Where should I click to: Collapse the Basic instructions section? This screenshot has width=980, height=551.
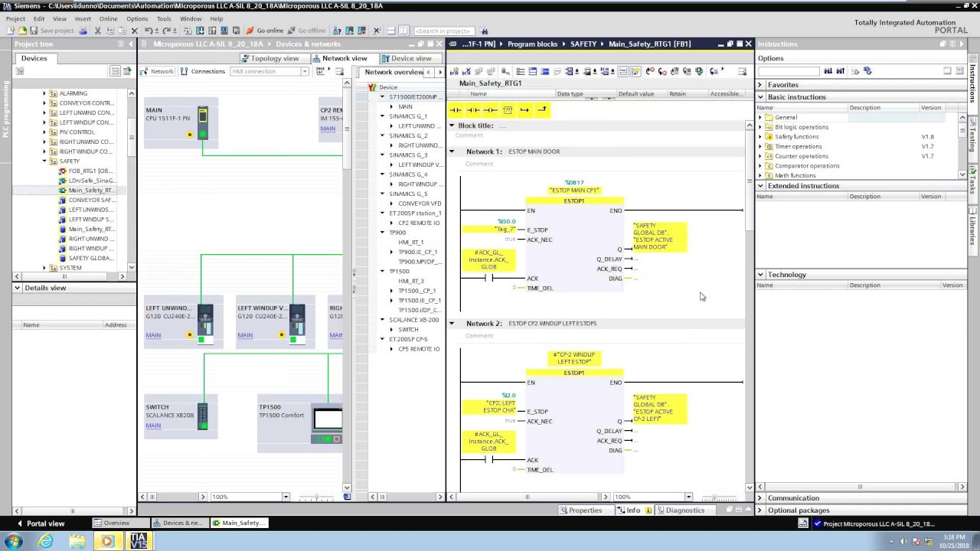[760, 97]
